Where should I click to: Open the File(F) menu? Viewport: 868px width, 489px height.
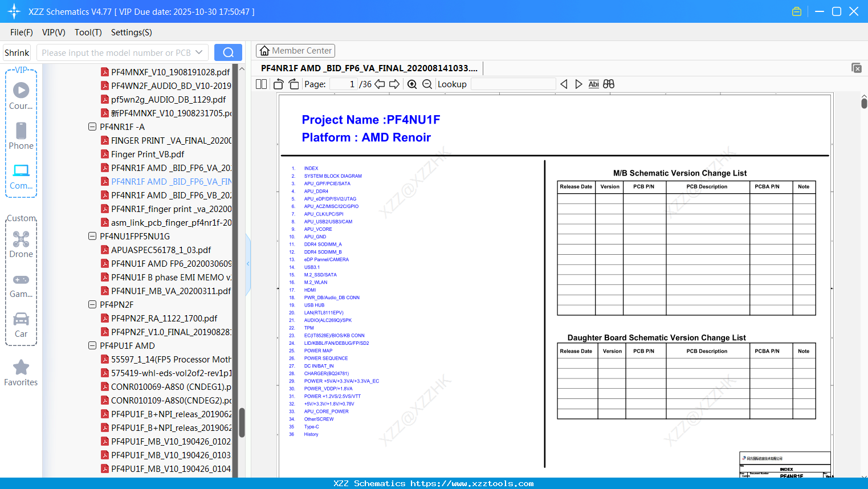point(22,32)
